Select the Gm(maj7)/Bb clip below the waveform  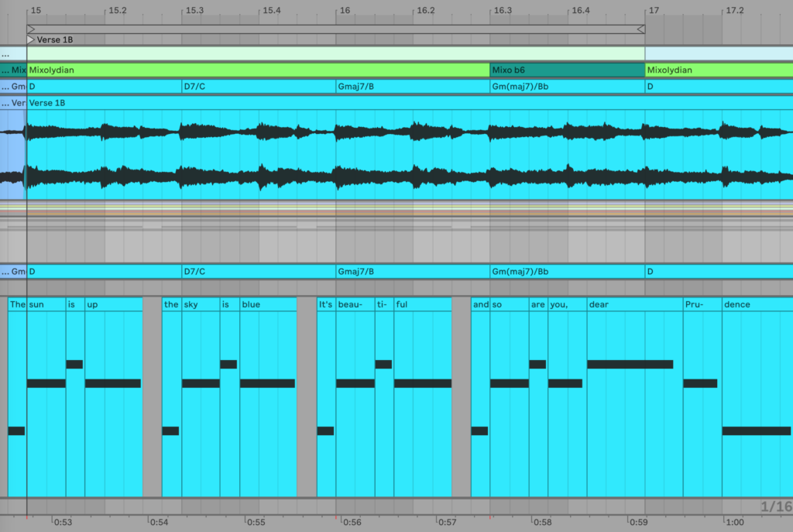pos(567,272)
